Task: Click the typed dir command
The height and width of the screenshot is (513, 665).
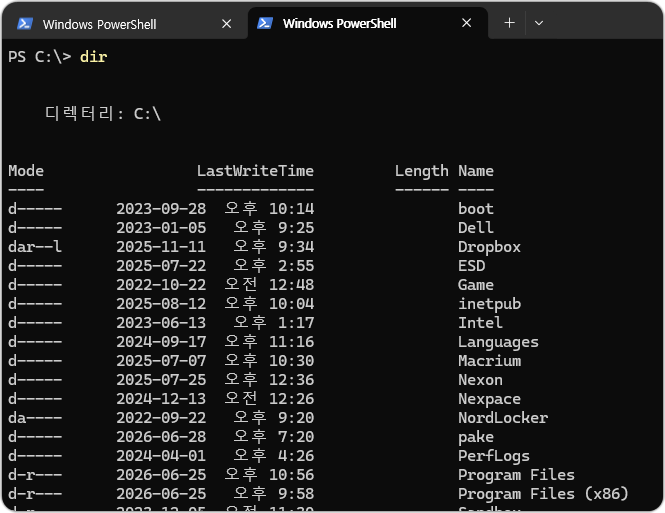Action: tap(93, 57)
